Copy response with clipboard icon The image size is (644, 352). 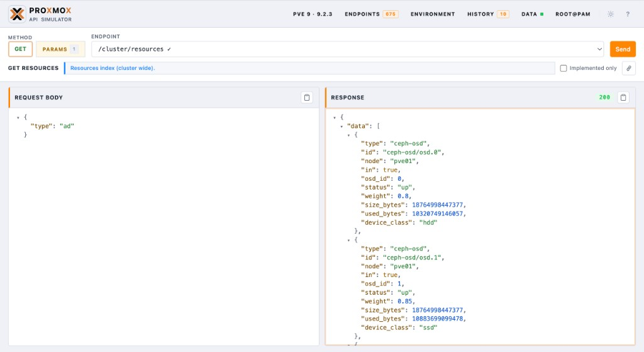623,98
